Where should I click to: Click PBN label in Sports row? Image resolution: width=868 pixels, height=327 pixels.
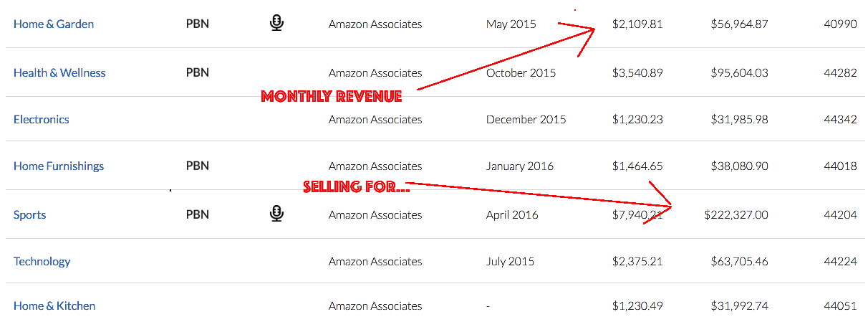pyautogui.click(x=198, y=214)
